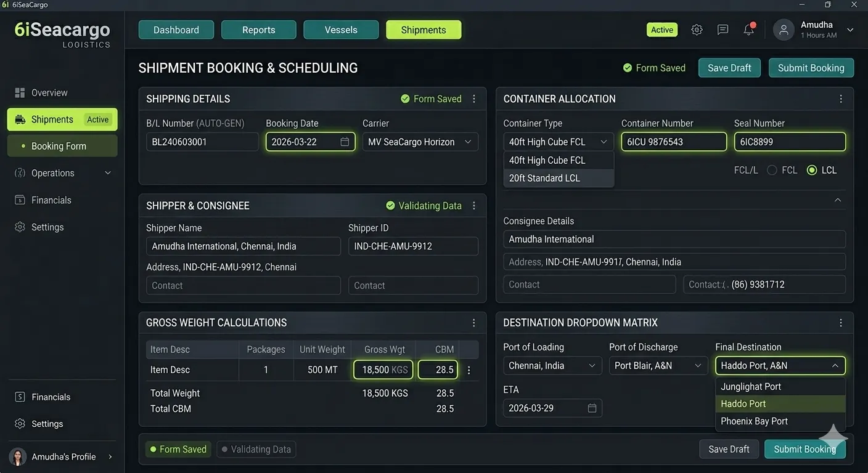Switch to the Reports tab

click(259, 30)
